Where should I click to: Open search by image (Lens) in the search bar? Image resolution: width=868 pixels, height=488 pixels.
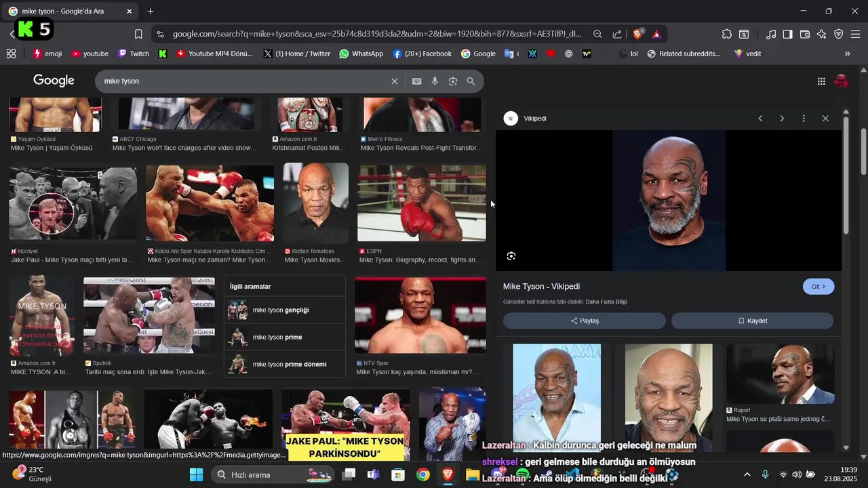453,81
